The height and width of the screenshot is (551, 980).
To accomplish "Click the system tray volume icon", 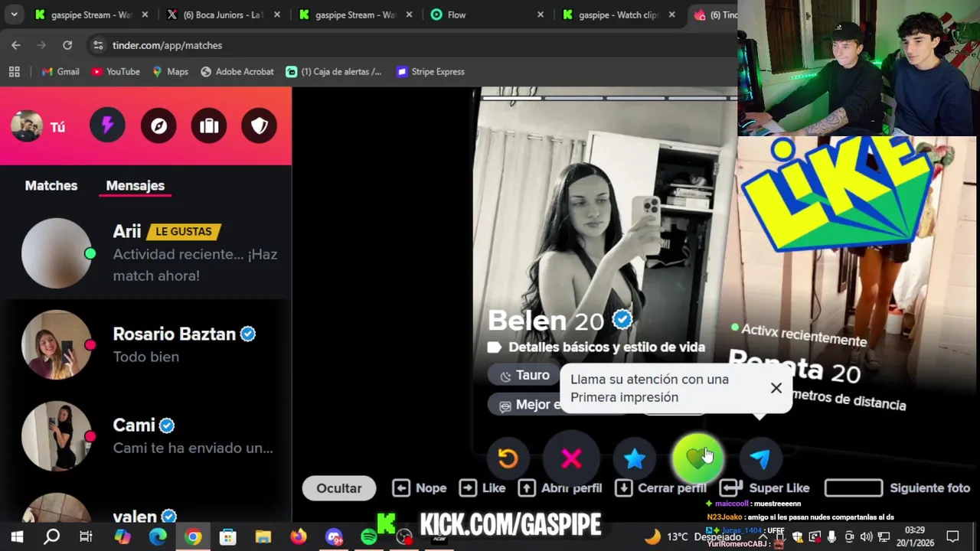I will click(x=866, y=537).
